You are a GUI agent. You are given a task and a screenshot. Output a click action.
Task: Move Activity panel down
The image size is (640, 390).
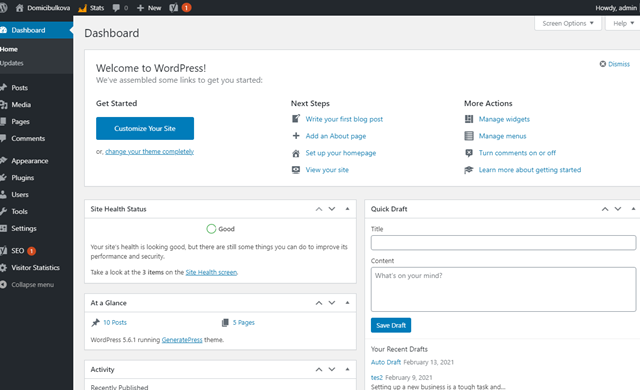332,369
